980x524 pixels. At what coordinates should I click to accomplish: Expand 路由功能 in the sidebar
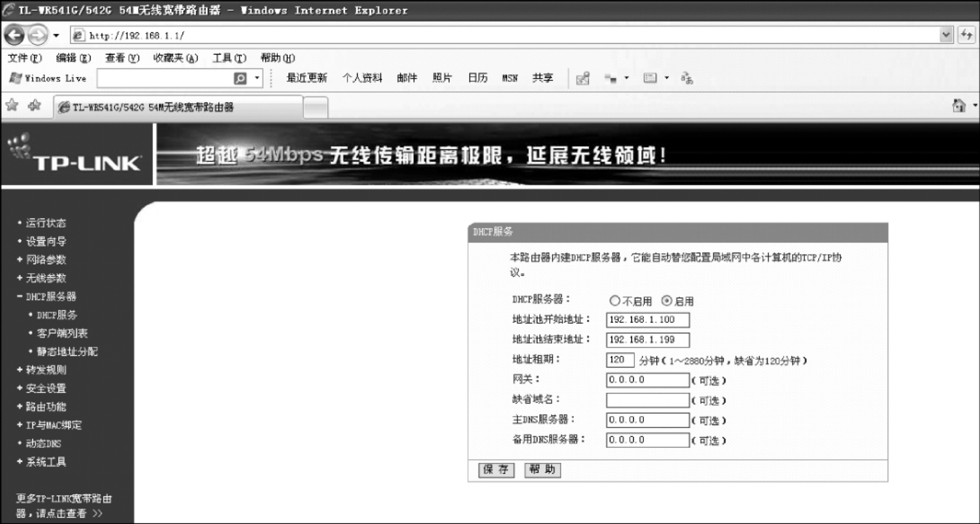46,407
